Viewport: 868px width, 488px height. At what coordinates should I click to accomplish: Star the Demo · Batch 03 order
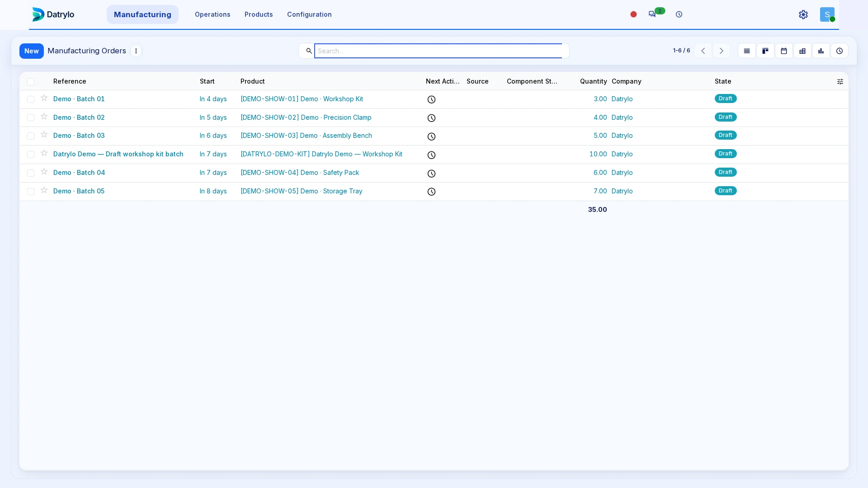[x=44, y=135]
